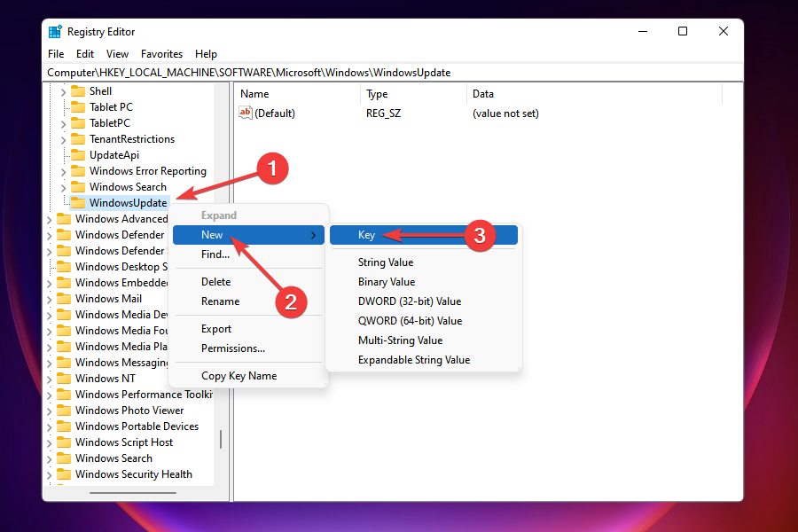Screen dimensions: 798x532
Task: Choose Rename in the context menu
Action: 248,301
